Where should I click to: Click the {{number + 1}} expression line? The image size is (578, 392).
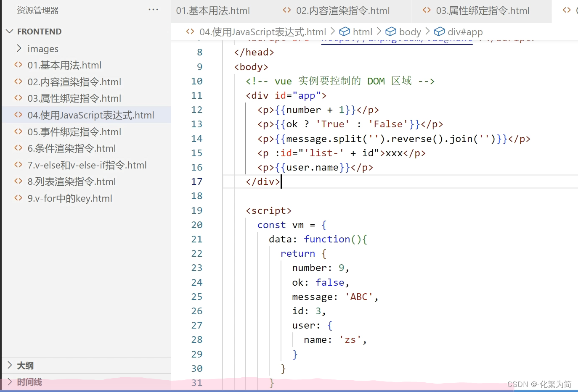coord(318,110)
